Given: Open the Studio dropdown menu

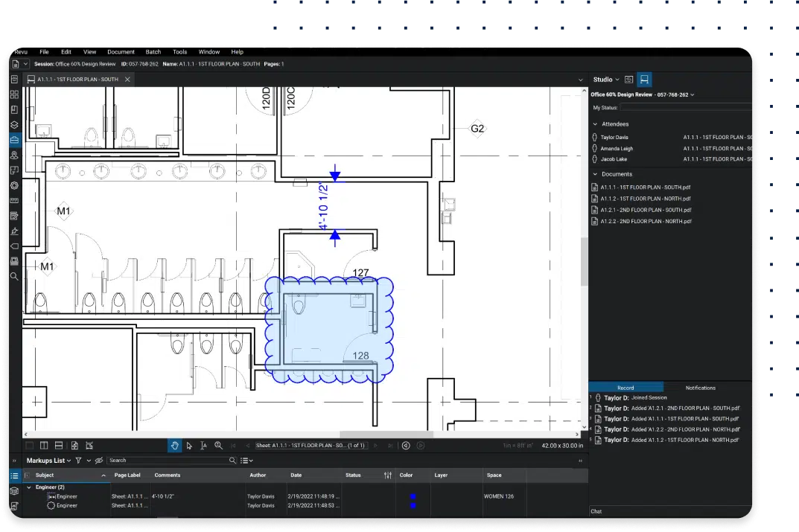Looking at the screenshot, I should click(x=606, y=80).
